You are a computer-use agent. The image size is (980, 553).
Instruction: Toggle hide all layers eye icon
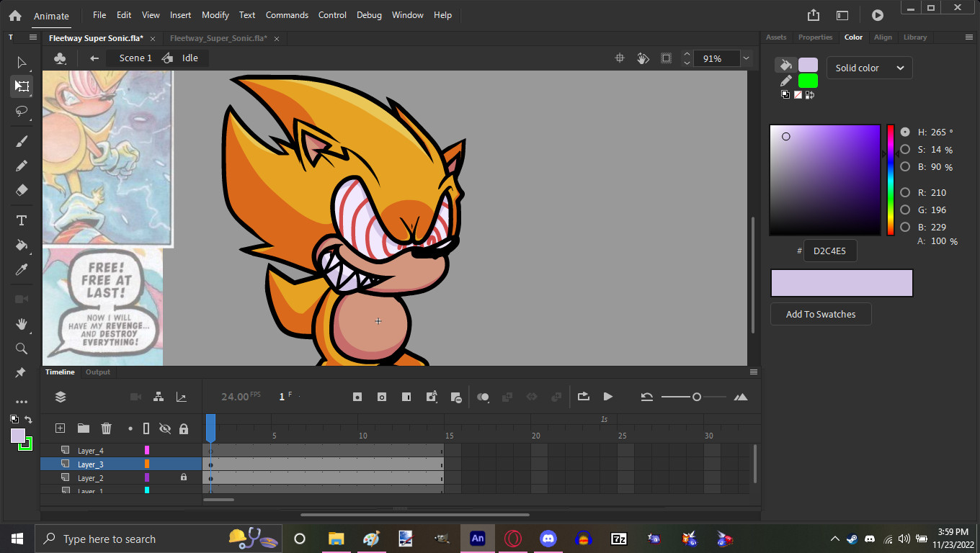pos(165,428)
